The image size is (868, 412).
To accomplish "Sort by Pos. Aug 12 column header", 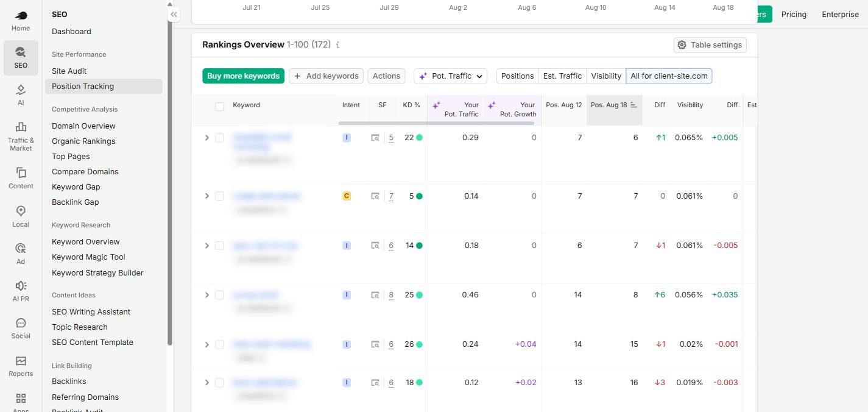I will [x=563, y=105].
